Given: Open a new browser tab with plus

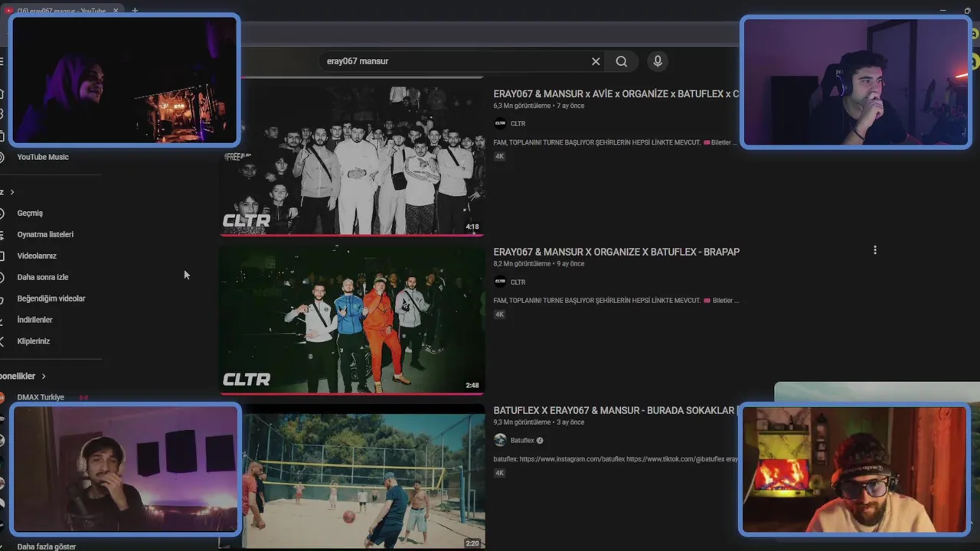Looking at the screenshot, I should coord(135,11).
